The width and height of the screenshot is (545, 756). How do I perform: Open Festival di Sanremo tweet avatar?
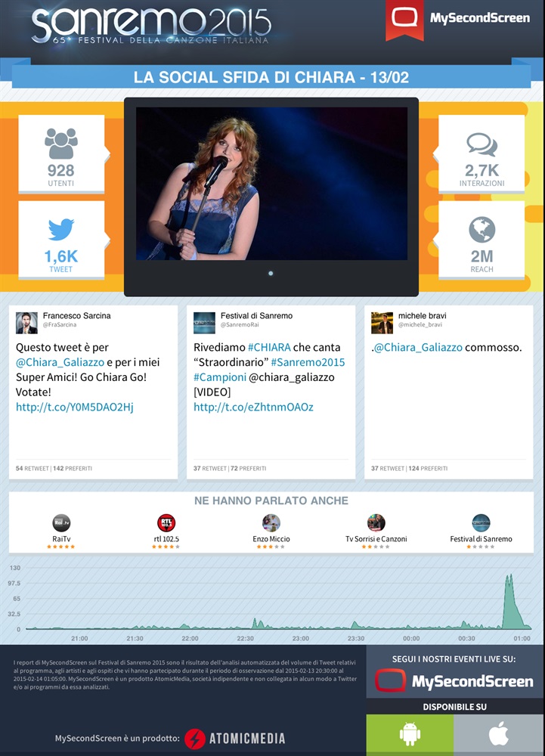204,323
